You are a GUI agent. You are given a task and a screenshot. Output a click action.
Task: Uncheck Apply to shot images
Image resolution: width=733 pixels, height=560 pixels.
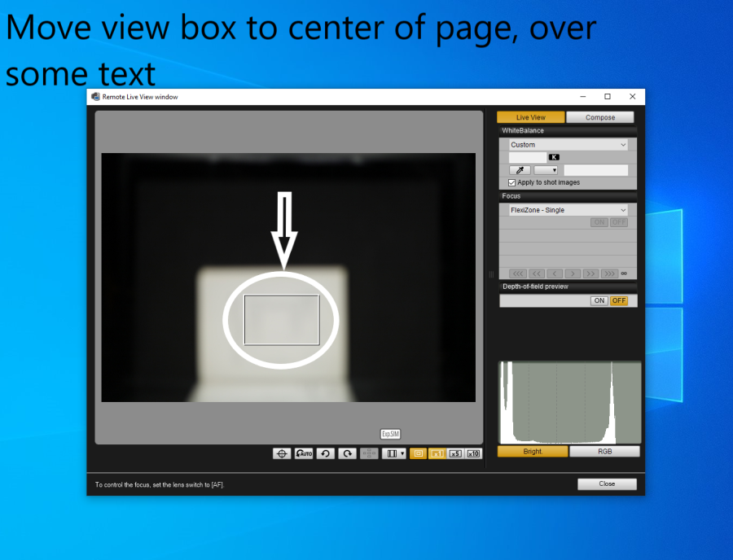(511, 182)
